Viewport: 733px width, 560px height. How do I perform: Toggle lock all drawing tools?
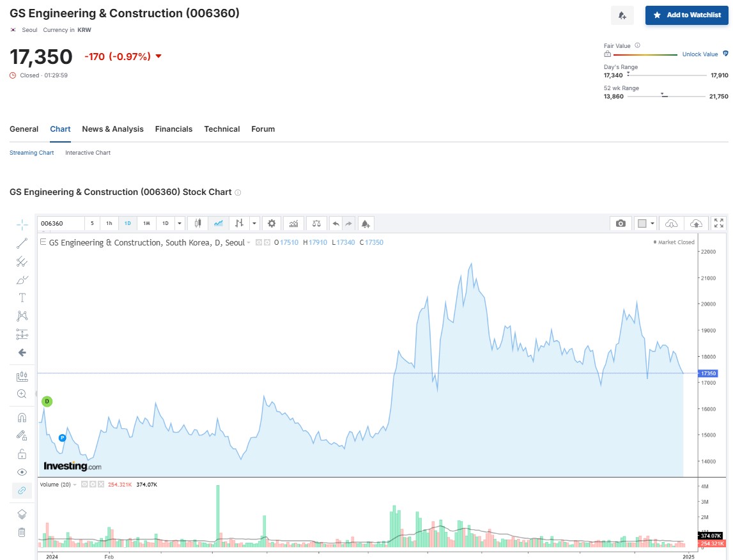coord(22,454)
